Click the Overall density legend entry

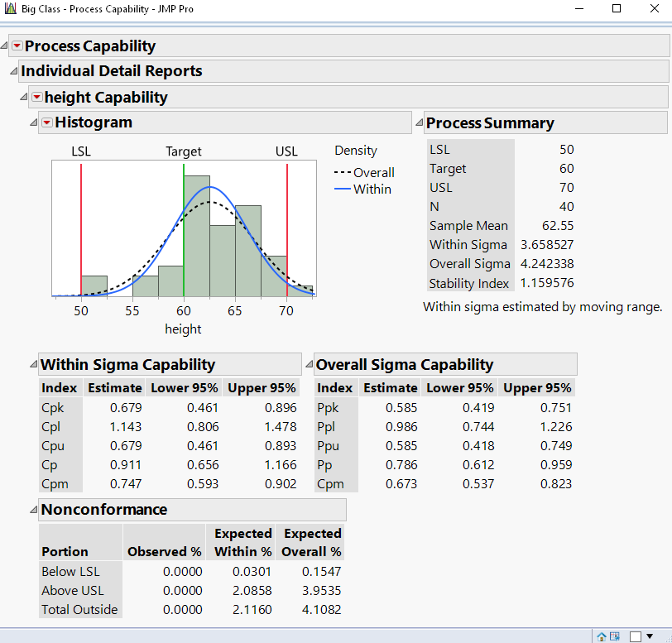point(364,172)
